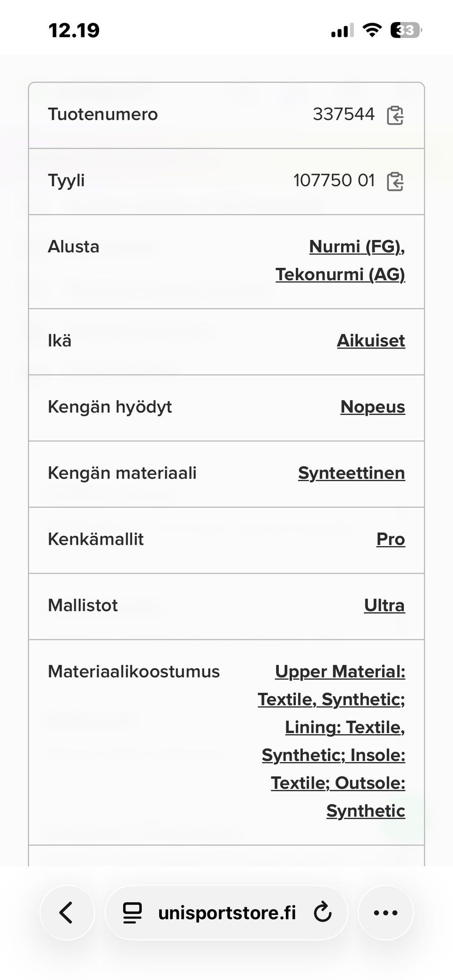Tap the Upper Material composition link
This screenshot has height=980, width=453.
tap(340, 672)
